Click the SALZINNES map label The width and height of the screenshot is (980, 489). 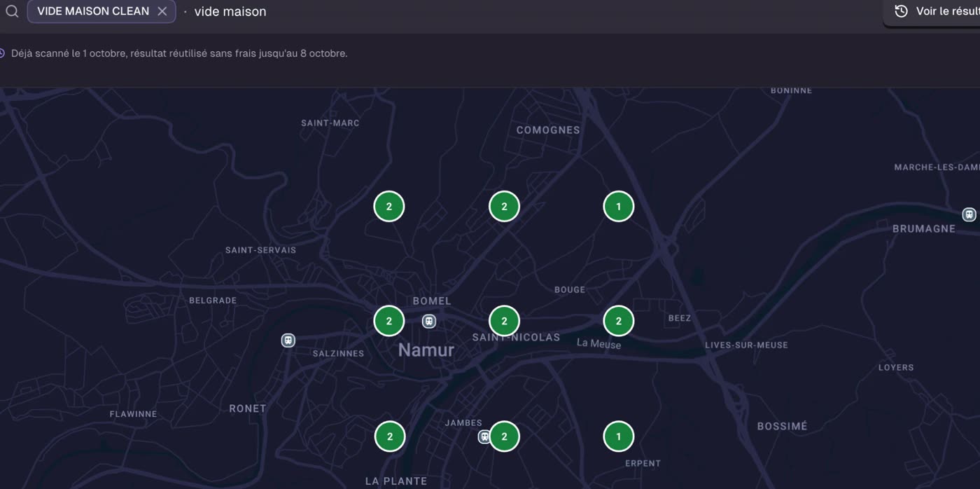338,354
